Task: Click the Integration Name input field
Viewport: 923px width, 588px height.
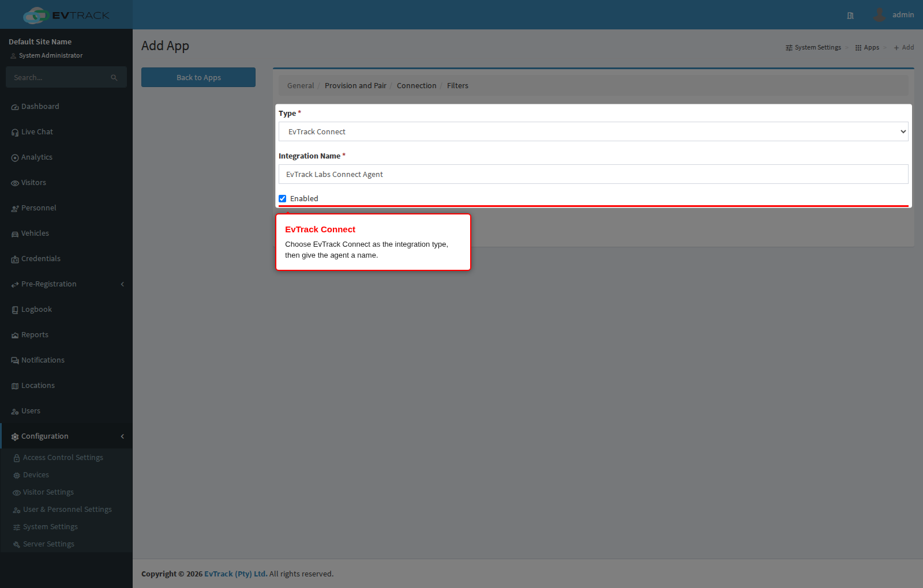Action: (x=594, y=174)
